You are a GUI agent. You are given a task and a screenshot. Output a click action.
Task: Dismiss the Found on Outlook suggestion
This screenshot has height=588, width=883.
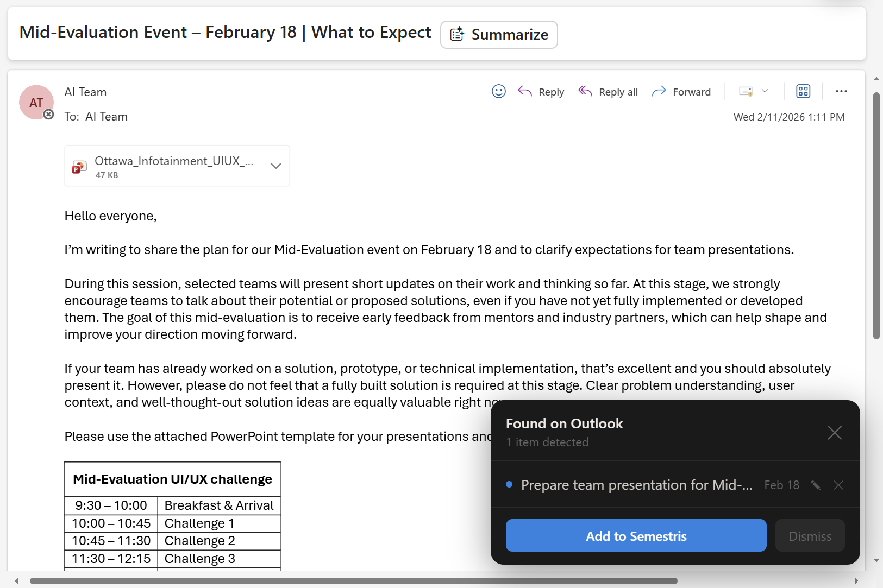coord(809,535)
